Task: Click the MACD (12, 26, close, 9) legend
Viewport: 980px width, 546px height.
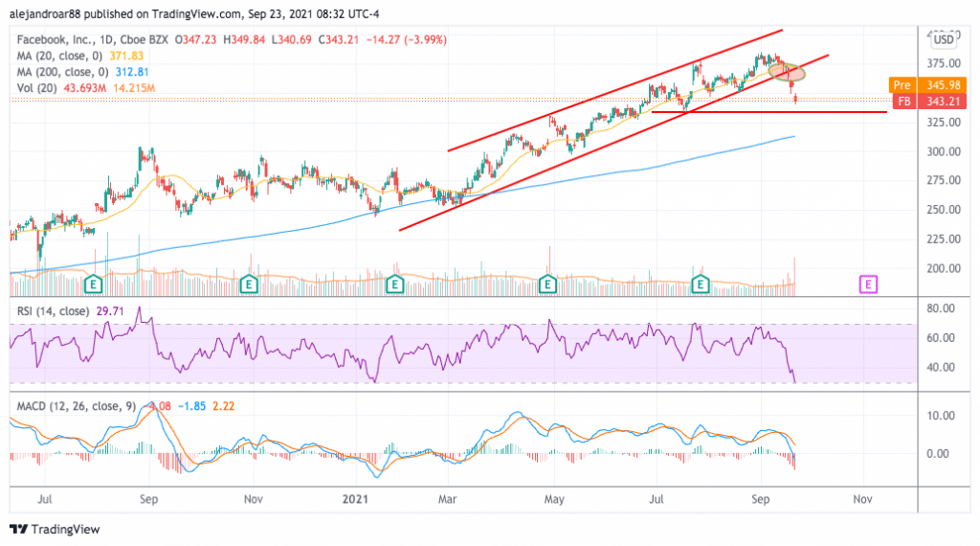Action: pyautogui.click(x=76, y=406)
